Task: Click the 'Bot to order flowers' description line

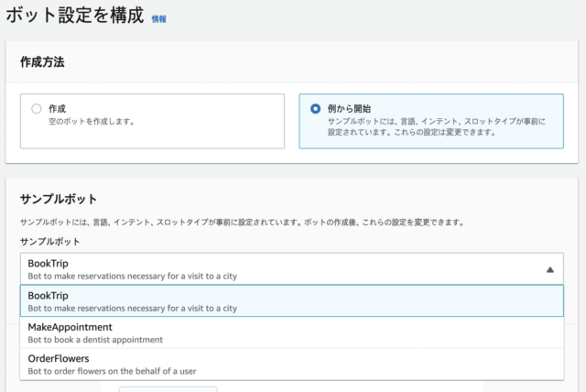Action: [x=112, y=371]
